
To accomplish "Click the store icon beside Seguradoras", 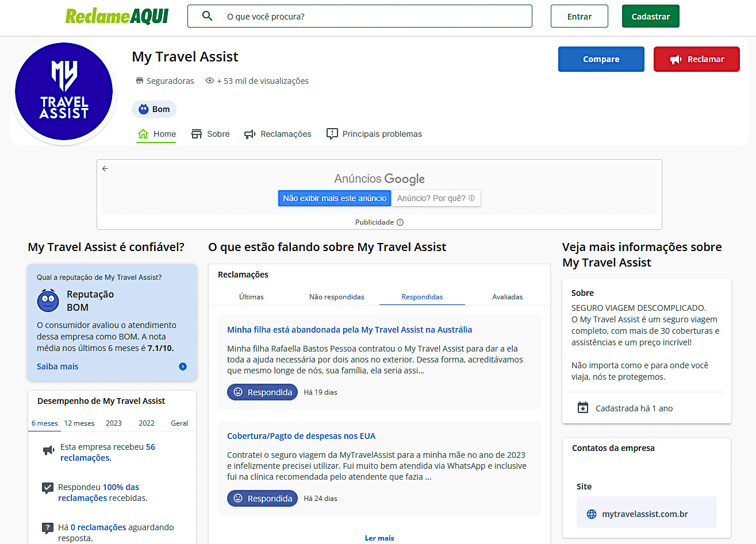I will (x=139, y=81).
